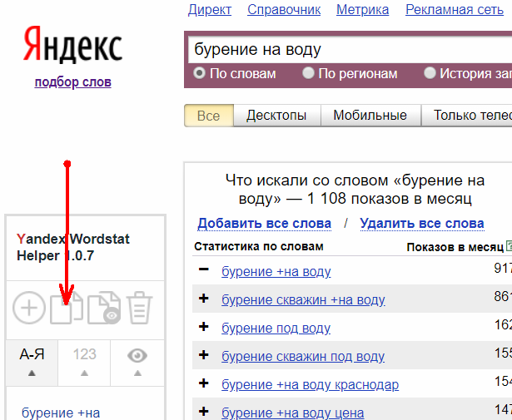Click 'Добавить все слова' link
This screenshot has width=512, height=420.
[264, 224]
